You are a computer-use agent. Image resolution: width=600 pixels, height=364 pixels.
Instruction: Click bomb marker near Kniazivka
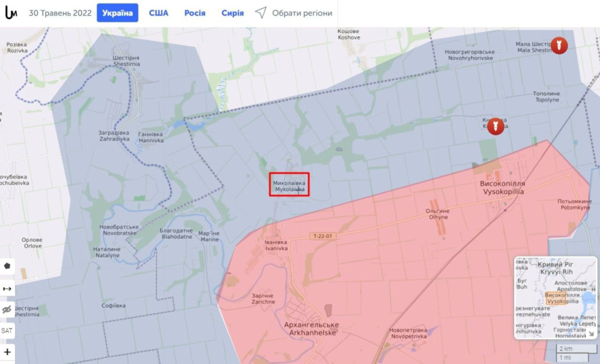pyautogui.click(x=495, y=126)
